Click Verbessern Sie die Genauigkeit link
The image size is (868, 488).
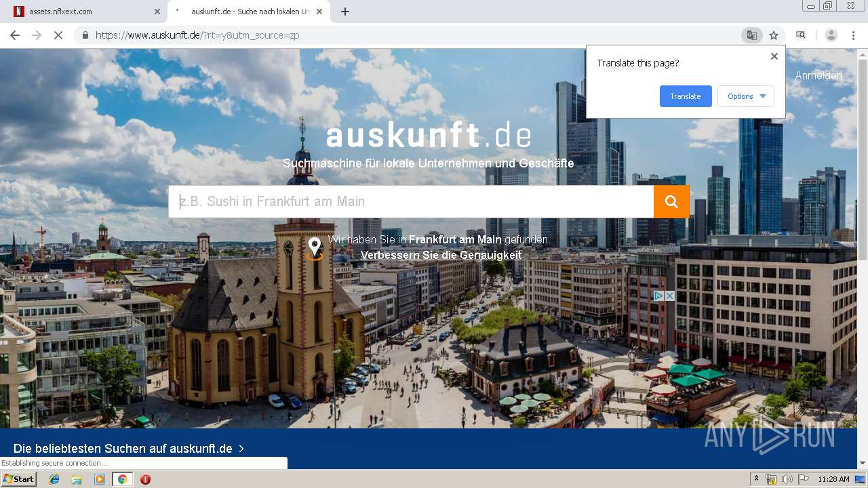coord(441,256)
